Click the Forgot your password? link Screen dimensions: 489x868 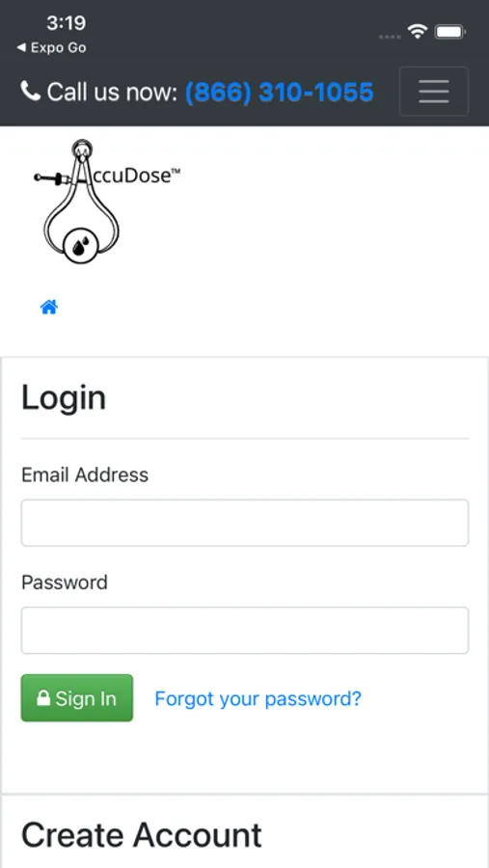pyautogui.click(x=258, y=698)
